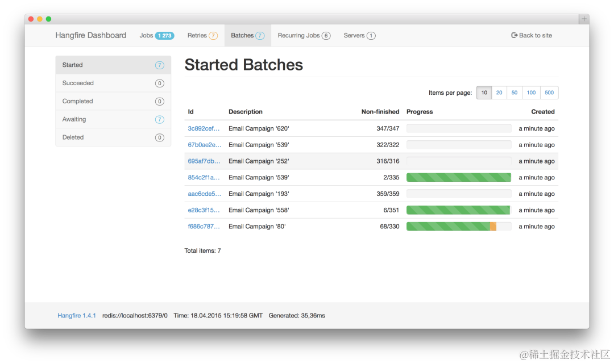
Task: Click the Retries count badge
Action: click(x=213, y=36)
